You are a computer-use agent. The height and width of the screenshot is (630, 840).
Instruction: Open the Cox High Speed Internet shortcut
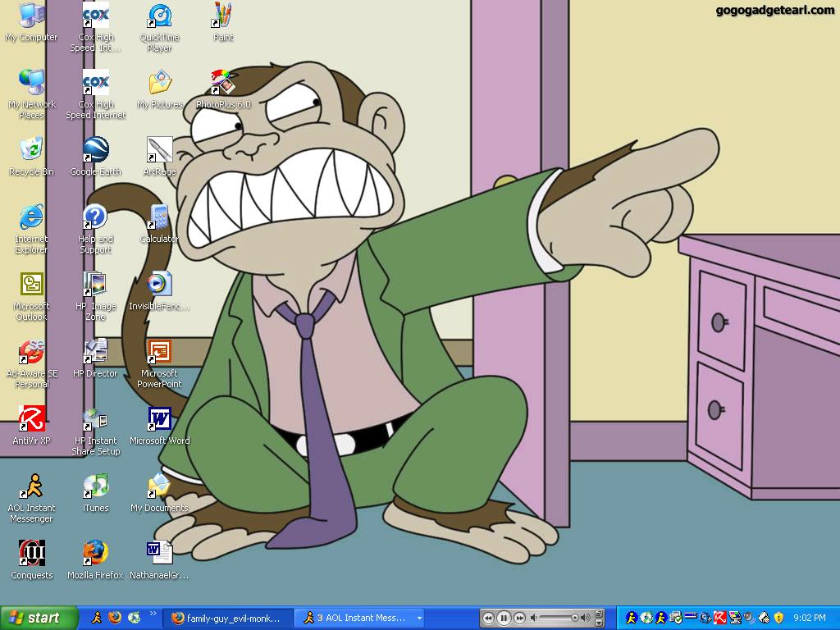pos(95,94)
